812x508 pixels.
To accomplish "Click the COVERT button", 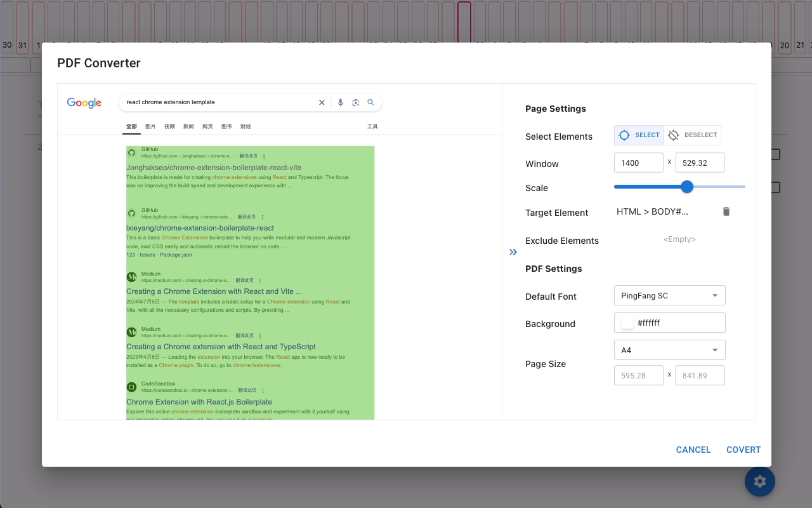I will pyautogui.click(x=743, y=450).
